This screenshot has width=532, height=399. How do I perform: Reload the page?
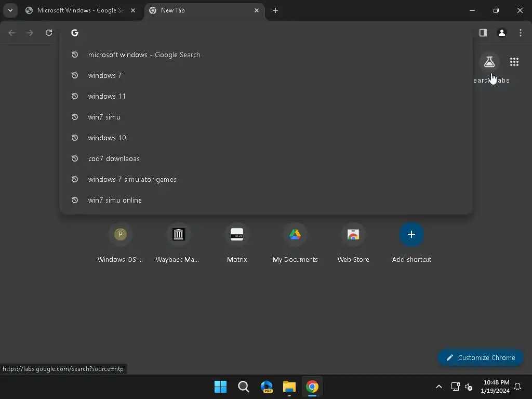point(49,33)
